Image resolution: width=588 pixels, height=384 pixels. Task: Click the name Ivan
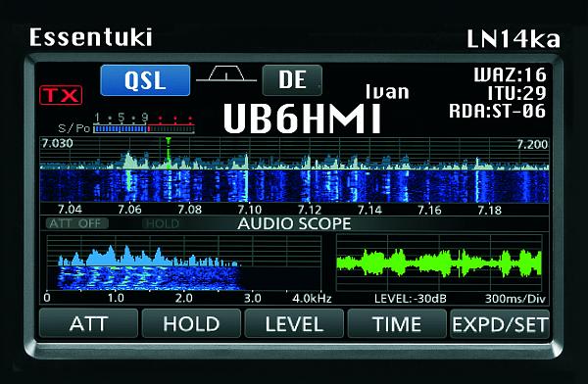(x=387, y=91)
